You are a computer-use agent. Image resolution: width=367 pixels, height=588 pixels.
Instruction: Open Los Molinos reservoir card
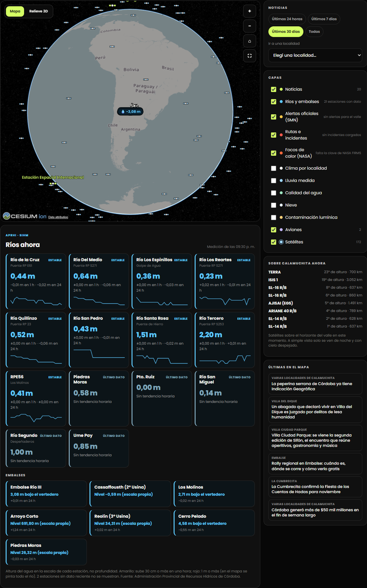pos(214,494)
